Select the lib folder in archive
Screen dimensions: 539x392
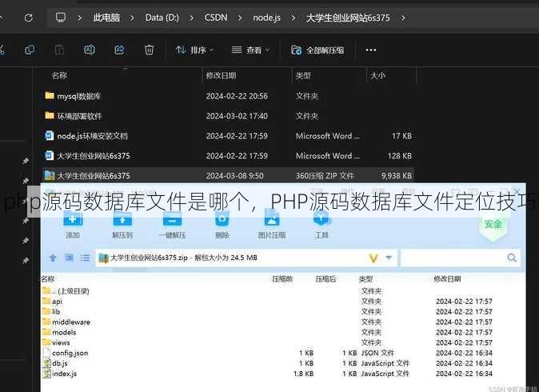(x=283, y=311)
